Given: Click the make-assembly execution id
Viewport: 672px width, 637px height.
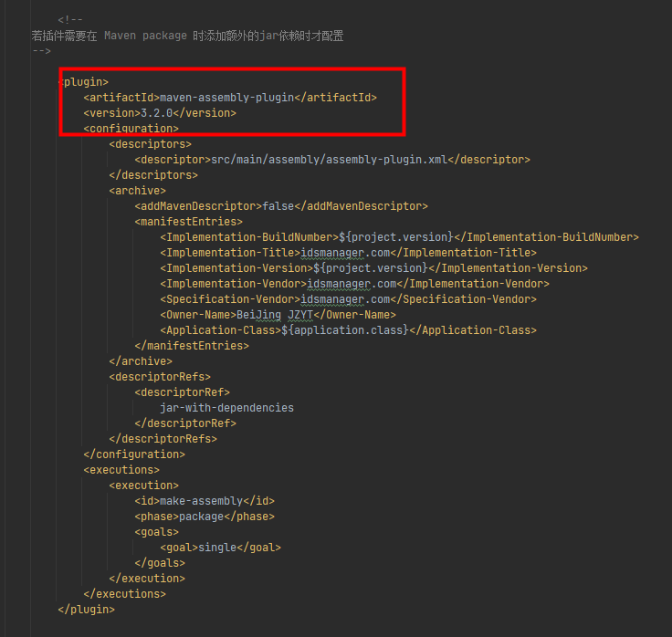Looking at the screenshot, I should point(201,501).
